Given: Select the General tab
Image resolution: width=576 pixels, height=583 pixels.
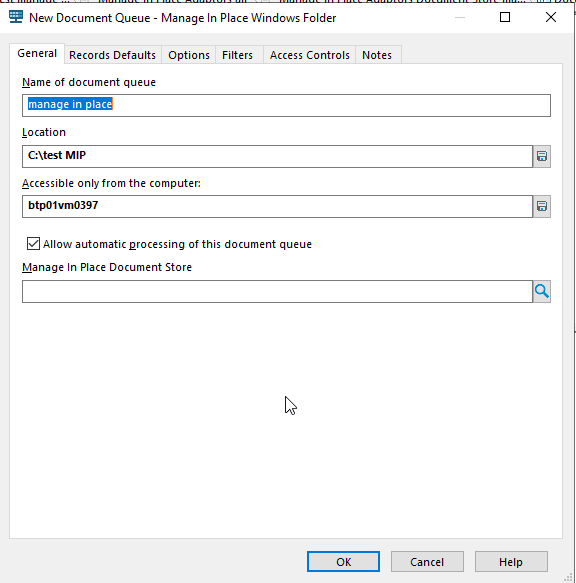Looking at the screenshot, I should [37, 54].
